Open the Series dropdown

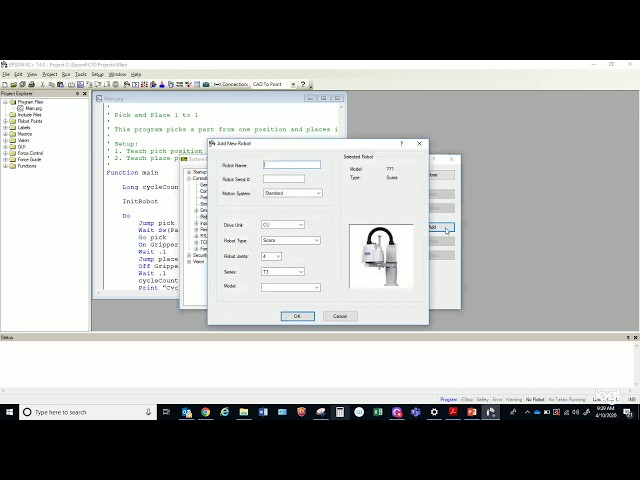point(301,272)
